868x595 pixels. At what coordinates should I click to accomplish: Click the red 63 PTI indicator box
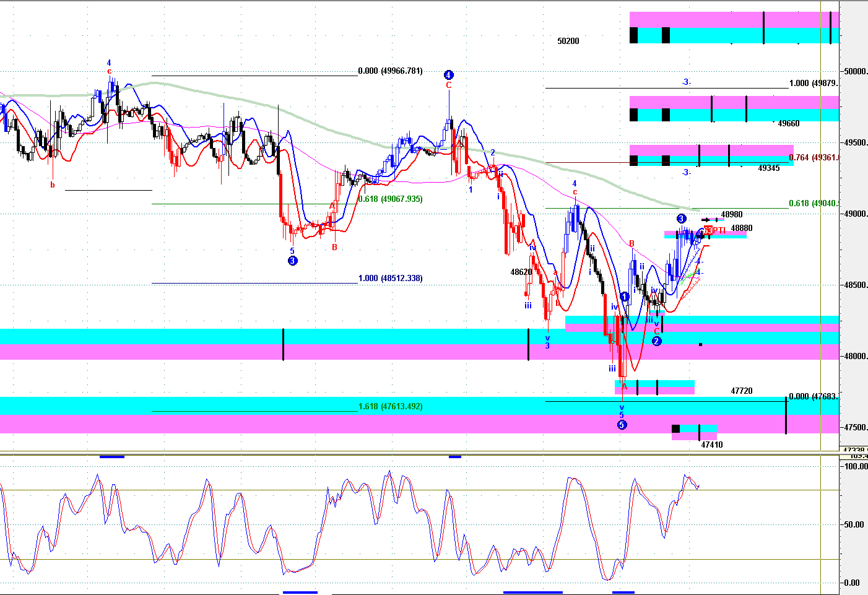pos(708,231)
